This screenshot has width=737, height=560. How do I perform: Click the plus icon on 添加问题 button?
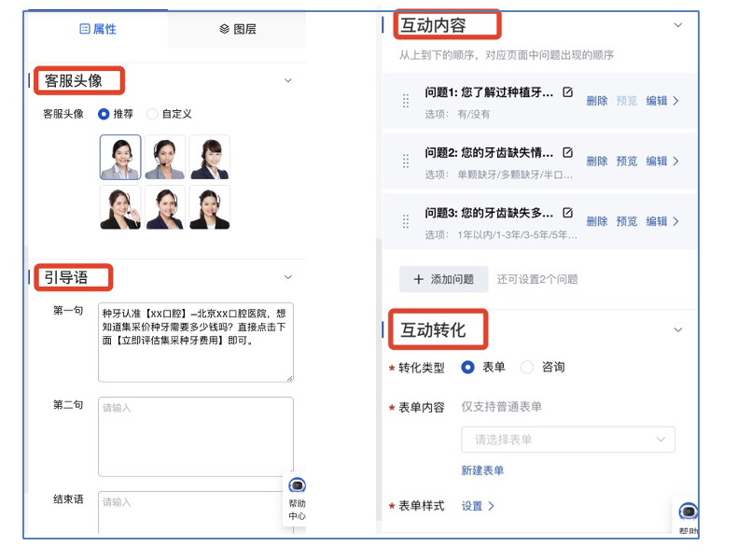pos(418,279)
